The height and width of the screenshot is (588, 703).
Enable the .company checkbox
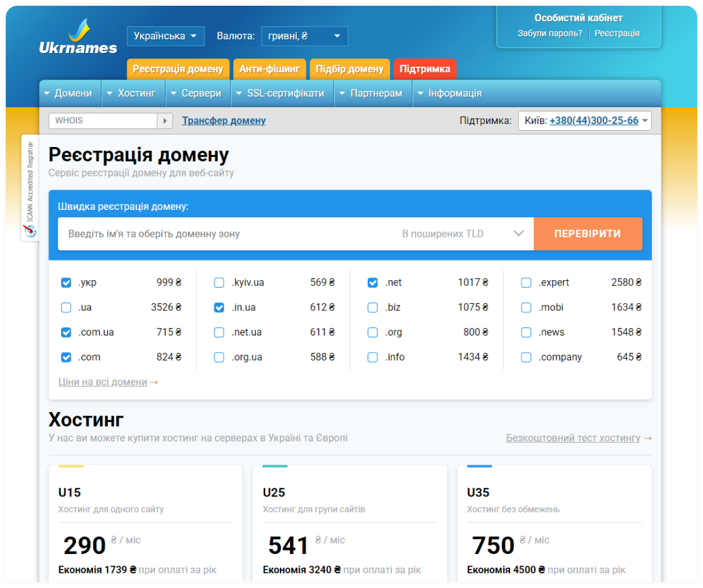pos(526,357)
